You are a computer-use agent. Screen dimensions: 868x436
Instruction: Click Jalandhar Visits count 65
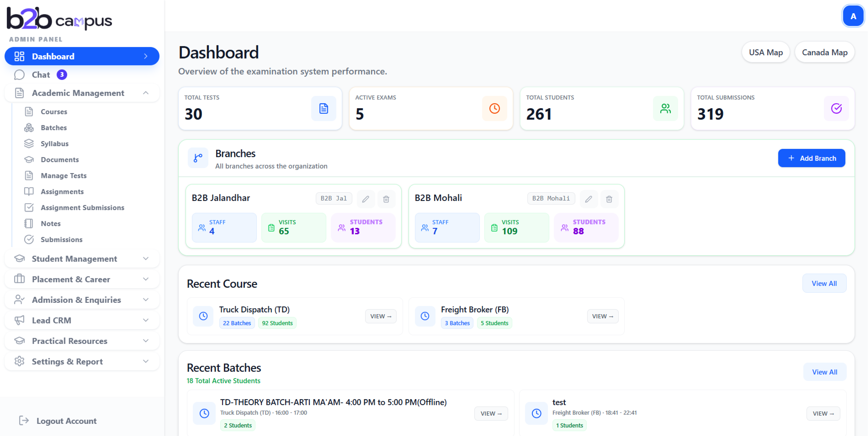[x=284, y=231]
